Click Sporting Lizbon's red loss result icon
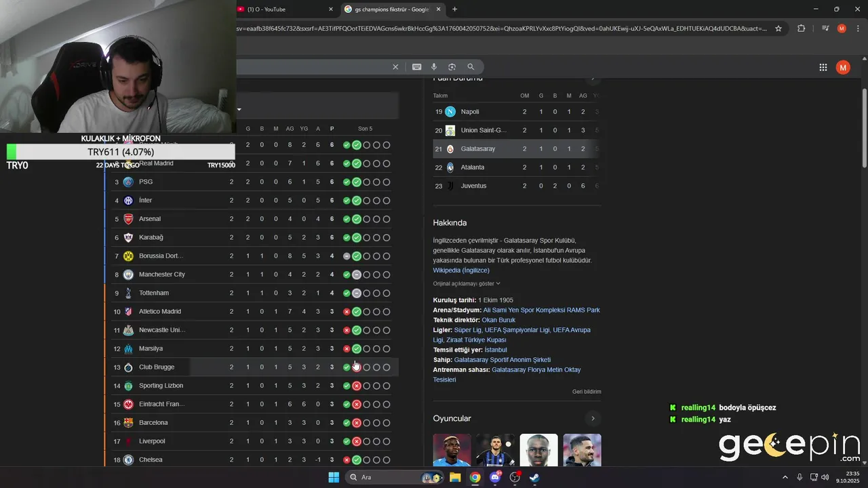 point(357,386)
